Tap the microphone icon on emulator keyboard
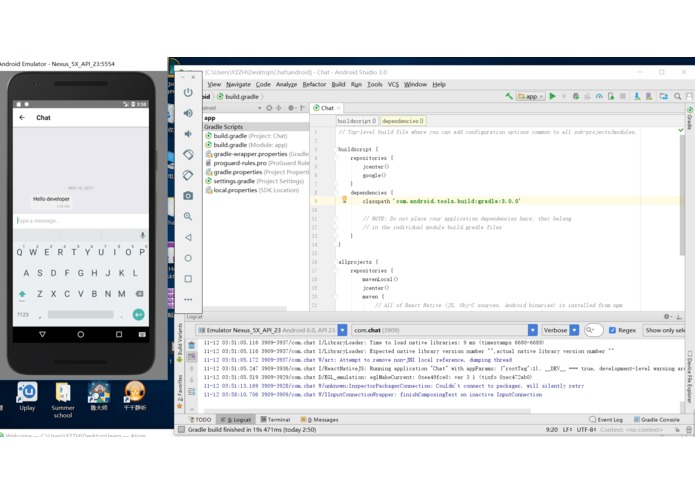This screenshot has width=695, height=494. pos(142,235)
